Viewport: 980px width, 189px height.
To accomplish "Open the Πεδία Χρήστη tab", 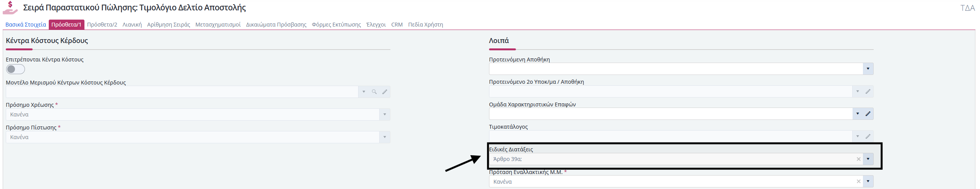I will (x=425, y=25).
